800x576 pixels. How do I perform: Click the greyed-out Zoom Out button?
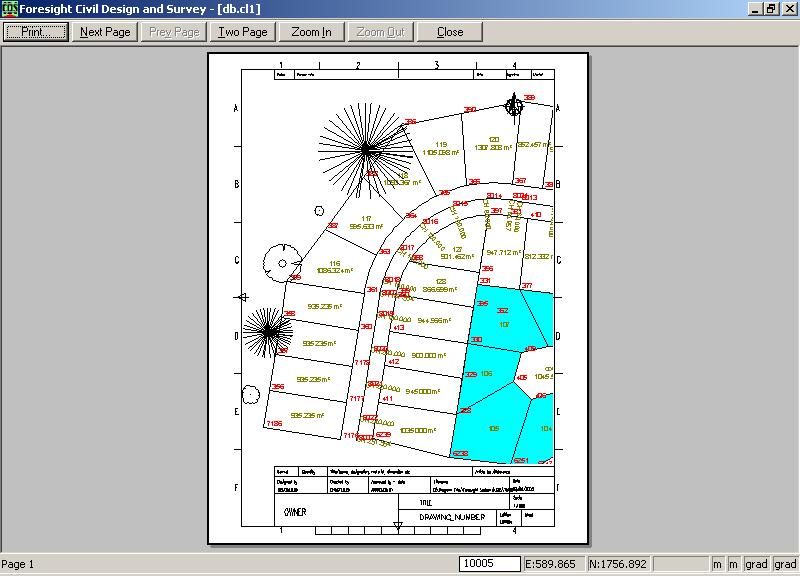[381, 32]
